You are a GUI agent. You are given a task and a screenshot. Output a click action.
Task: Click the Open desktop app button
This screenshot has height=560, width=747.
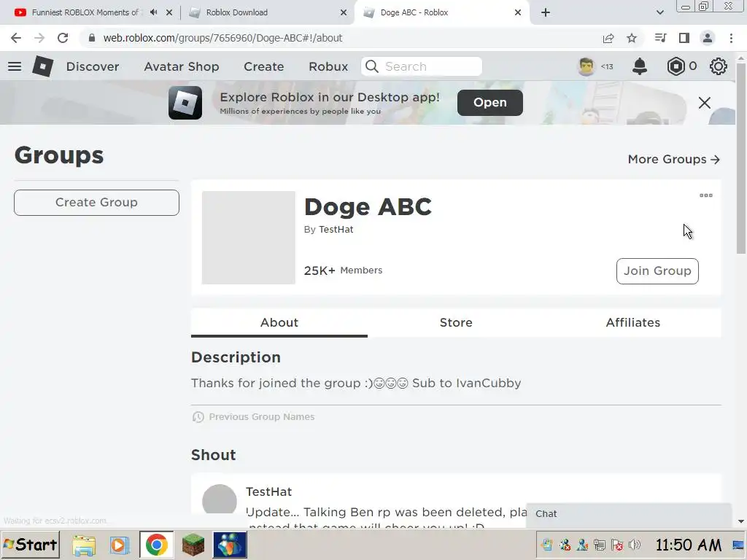click(x=489, y=102)
